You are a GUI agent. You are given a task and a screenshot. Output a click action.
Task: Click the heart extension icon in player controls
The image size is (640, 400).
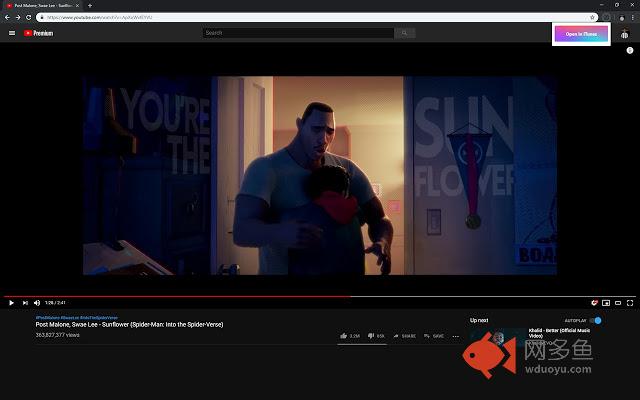pyautogui.click(x=594, y=303)
